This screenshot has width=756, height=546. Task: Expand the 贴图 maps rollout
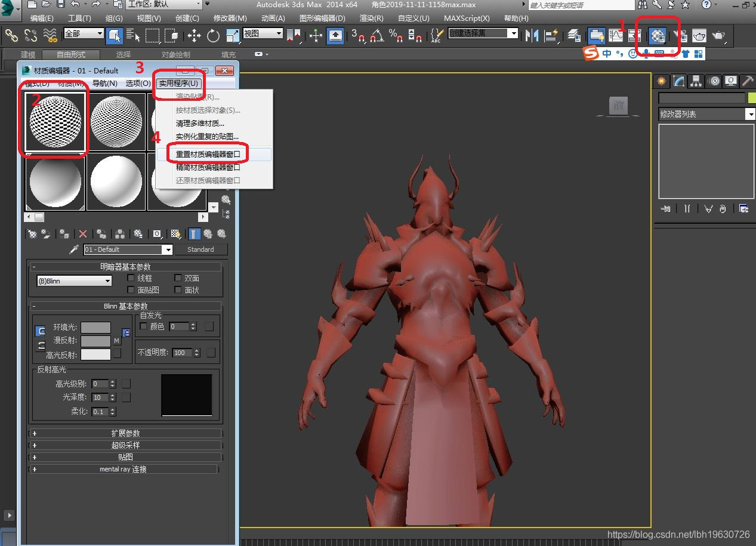pyautogui.click(x=125, y=457)
